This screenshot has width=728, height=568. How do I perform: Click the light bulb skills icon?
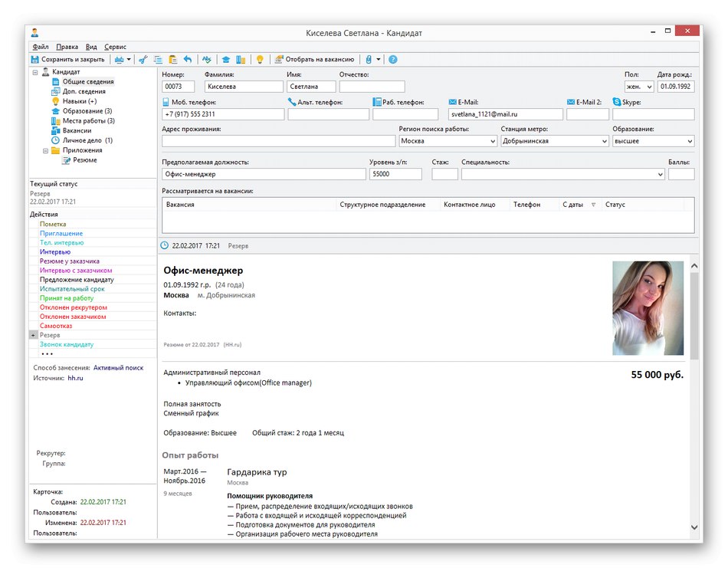260,60
